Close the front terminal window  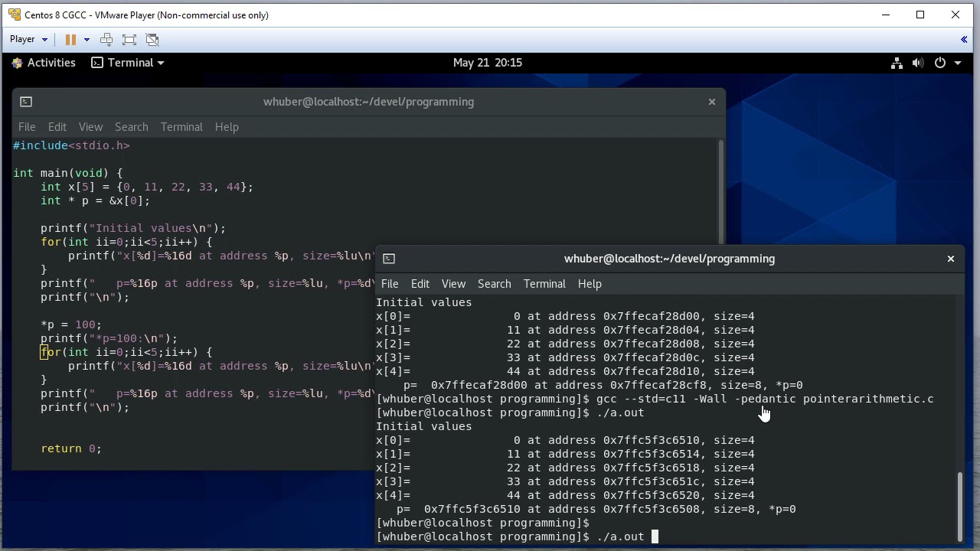coord(951,259)
